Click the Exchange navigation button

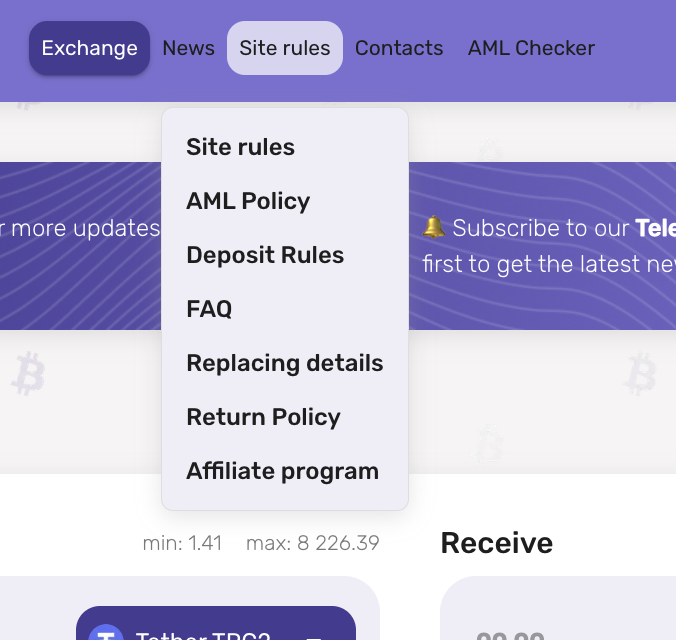click(x=89, y=48)
